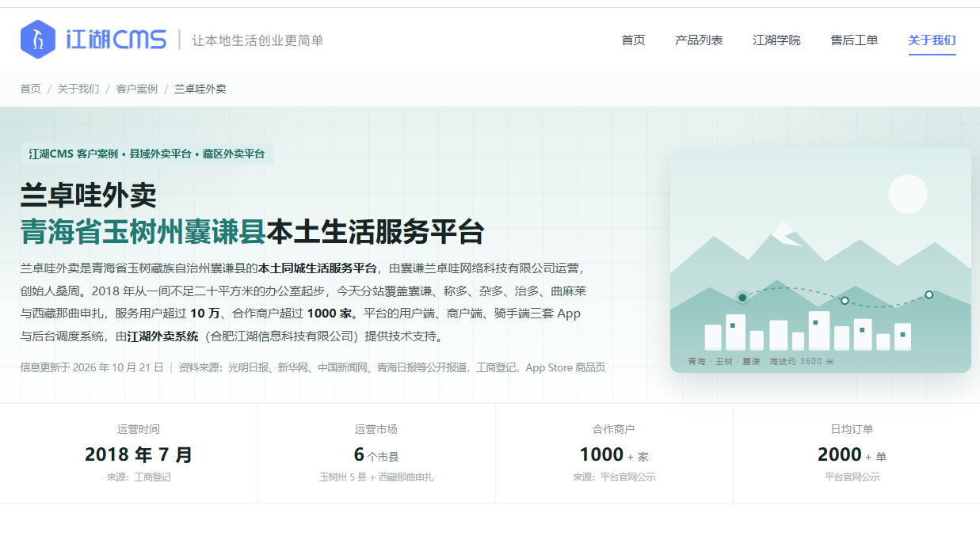Open the 首页 navigation menu item

tap(633, 40)
